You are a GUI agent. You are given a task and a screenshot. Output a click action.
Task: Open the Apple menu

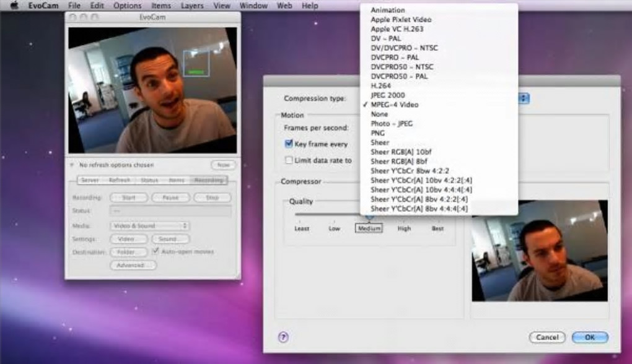click(x=14, y=6)
